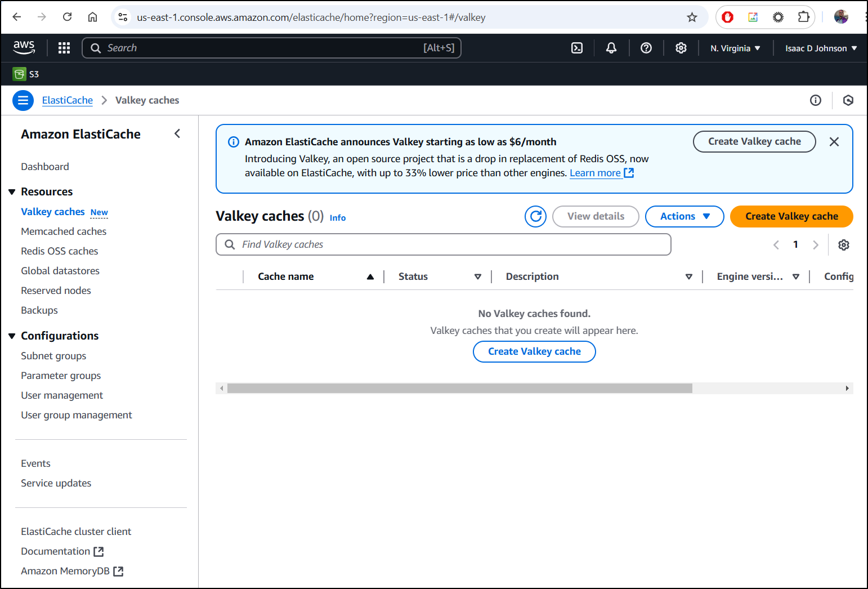Open the hexagon icon next to the info icon
Screen dimensions: 868x589
pyautogui.click(x=848, y=100)
